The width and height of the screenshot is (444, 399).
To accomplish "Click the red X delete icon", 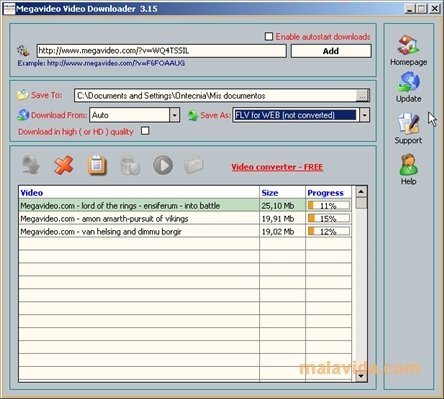I will [64, 165].
